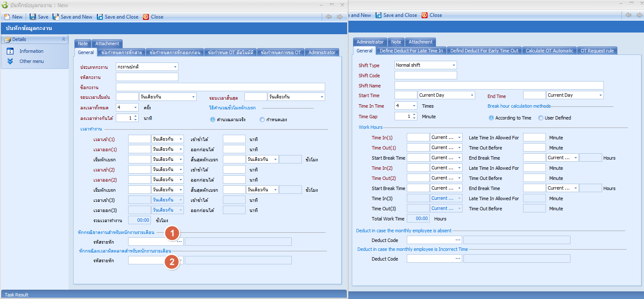Select the According to Time radio button

click(x=491, y=118)
